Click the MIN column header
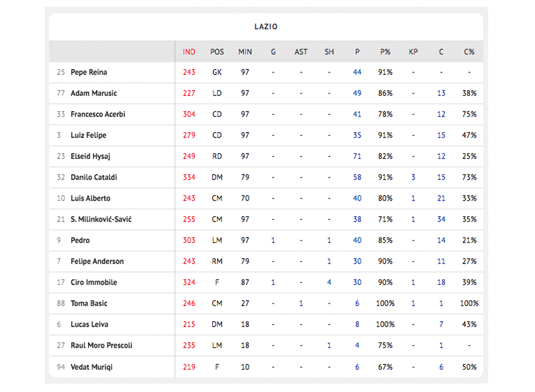The height and width of the screenshot is (392, 535). click(245, 52)
